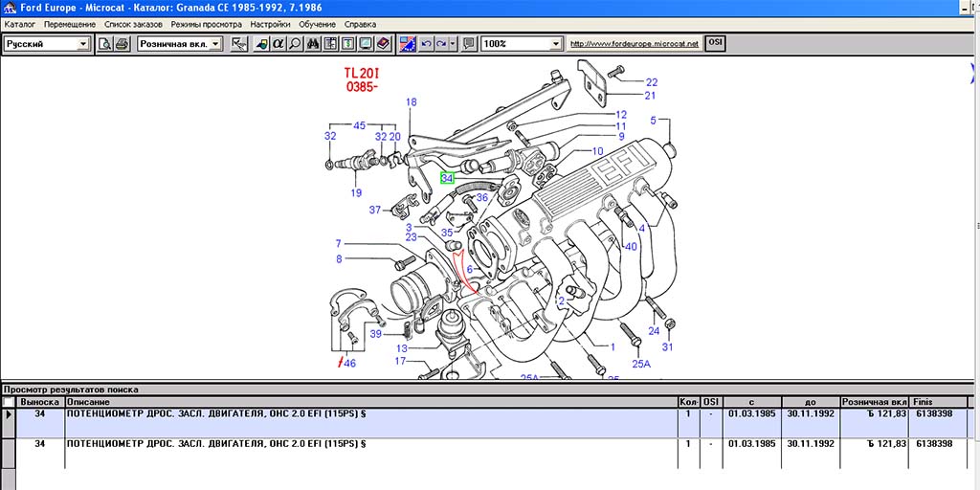The width and height of the screenshot is (980, 490).
Task: Click the Описание column header
Action: pyautogui.click(x=371, y=402)
